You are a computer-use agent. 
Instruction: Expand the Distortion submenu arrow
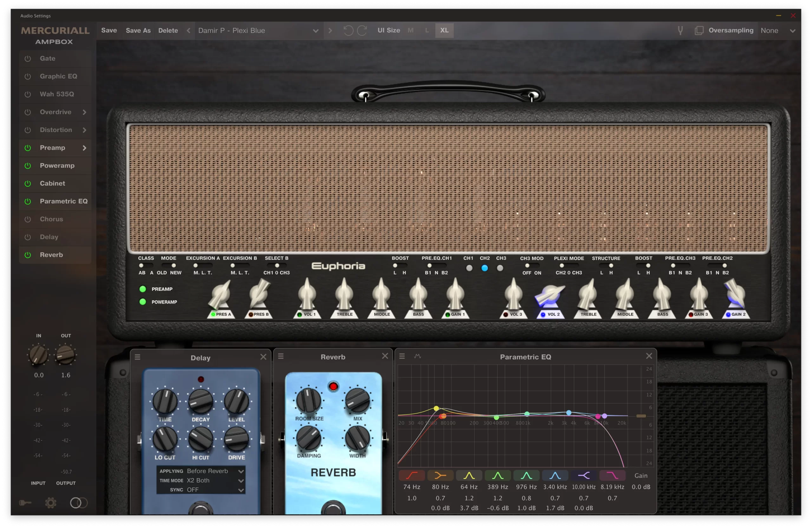click(x=84, y=130)
